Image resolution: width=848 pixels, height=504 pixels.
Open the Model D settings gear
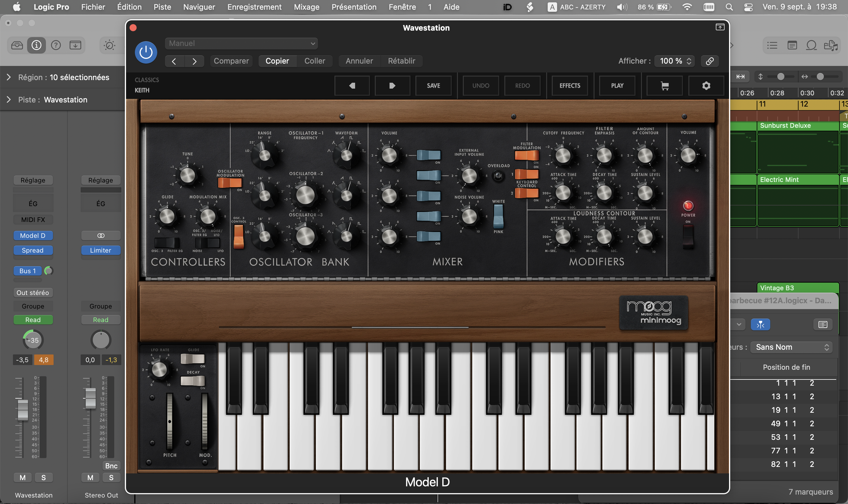click(x=706, y=86)
